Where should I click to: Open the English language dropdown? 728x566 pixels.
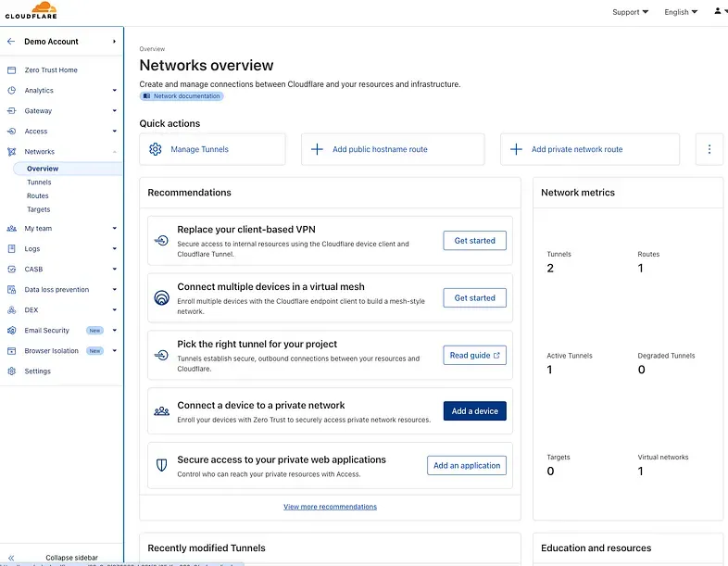[x=681, y=12]
